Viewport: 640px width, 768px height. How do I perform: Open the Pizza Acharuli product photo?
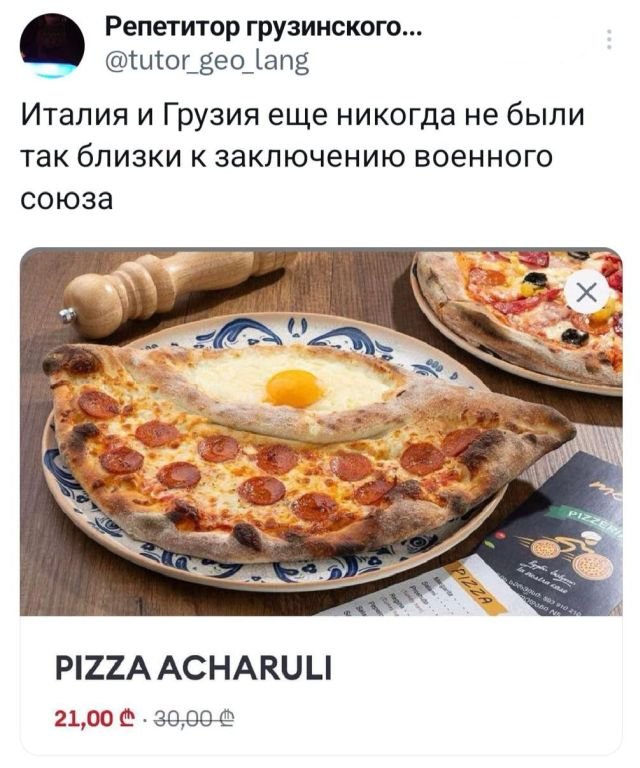(321, 432)
